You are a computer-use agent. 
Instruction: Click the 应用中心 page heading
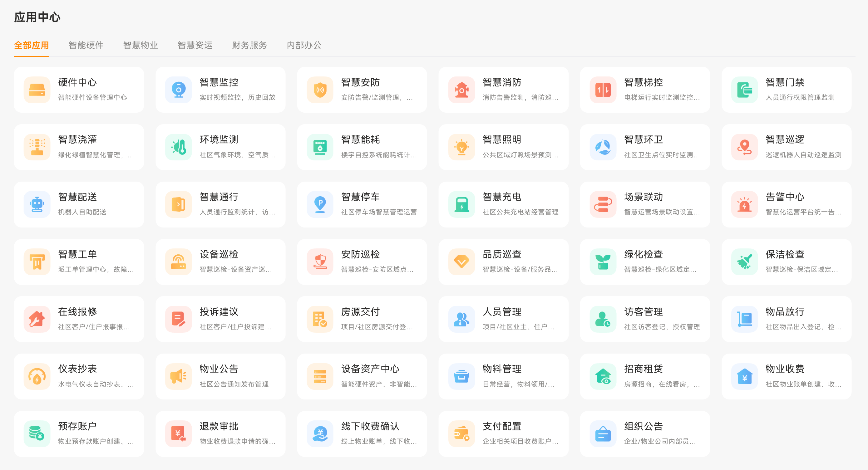pos(37,17)
